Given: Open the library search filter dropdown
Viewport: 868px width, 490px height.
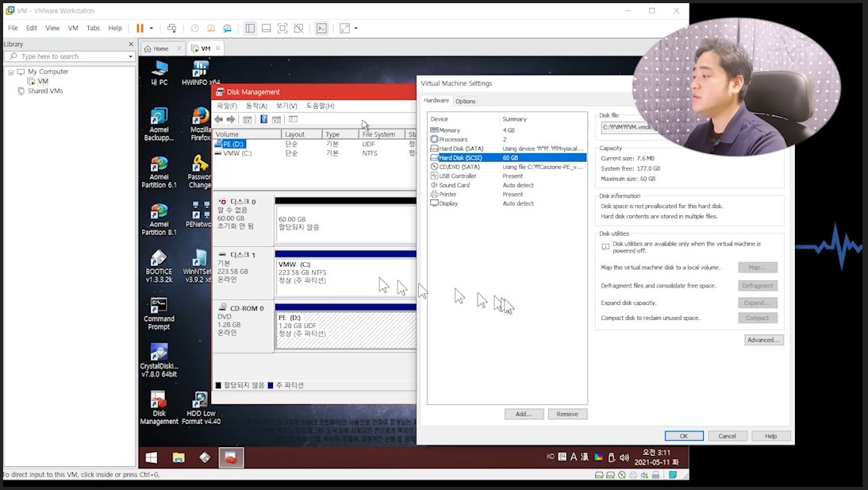Looking at the screenshot, I should tap(131, 56).
